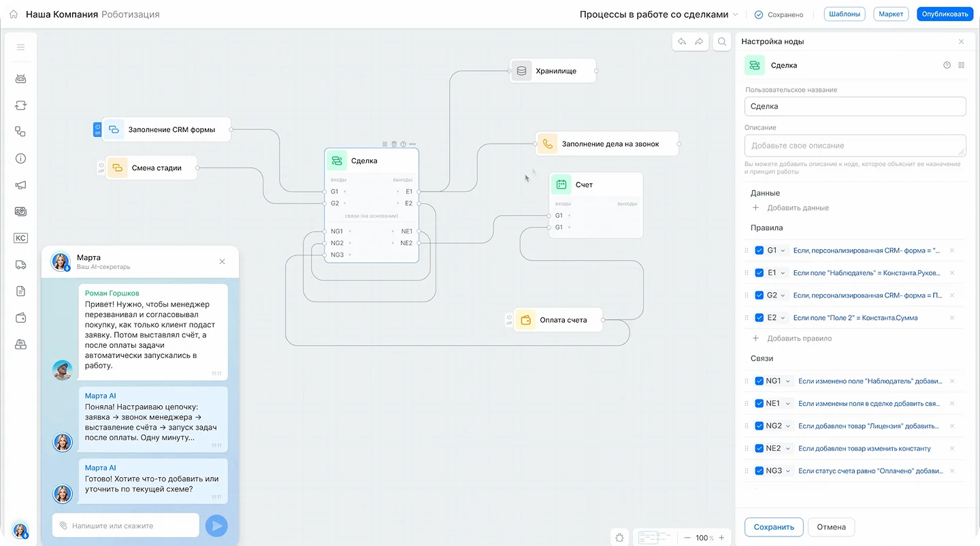Viewport: 980px width, 546px height.
Task: Click the robot icon in left sidebar
Action: click(x=20, y=79)
